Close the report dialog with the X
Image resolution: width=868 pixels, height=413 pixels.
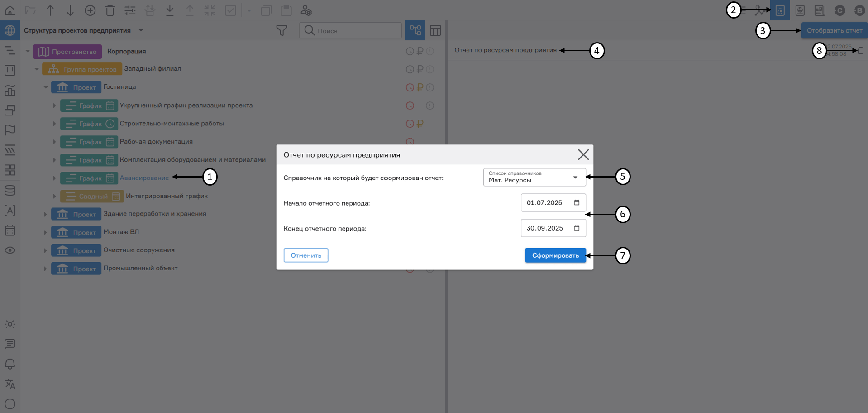click(x=583, y=155)
